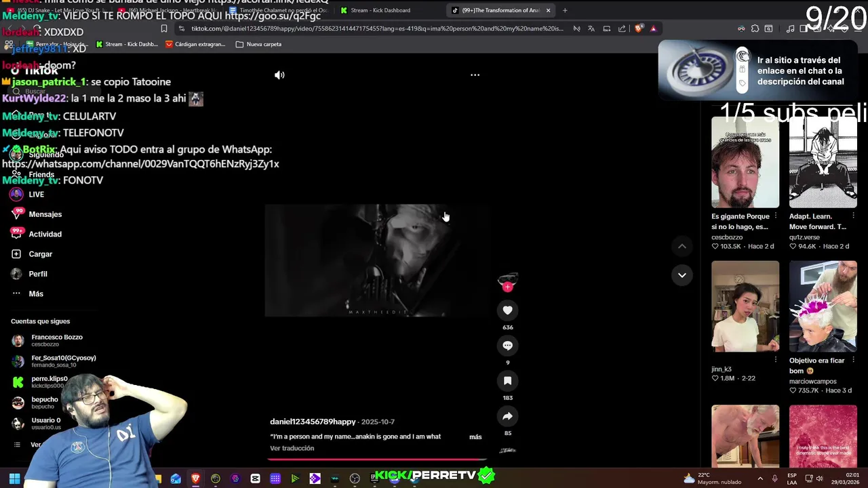
Task: Go to next video with down chevron
Action: (682, 275)
